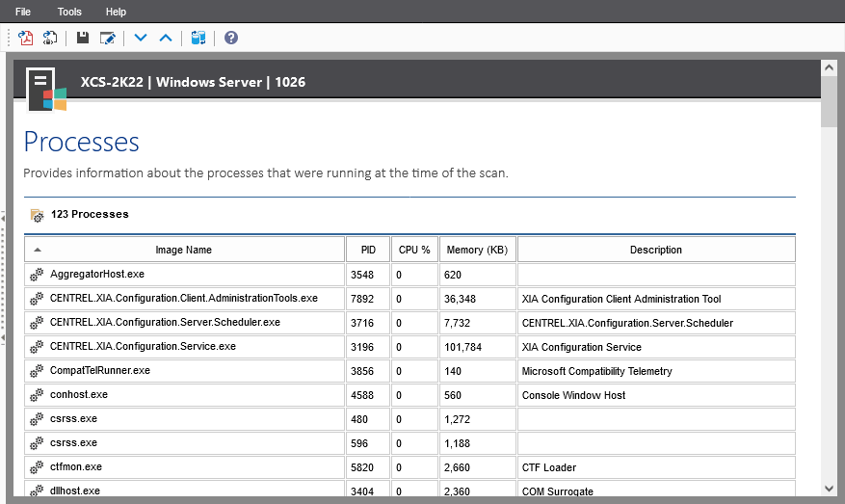Click the Microsoft Compatibility Telemetry description
Viewport: 845px width, 504px height.
pyautogui.click(x=597, y=371)
